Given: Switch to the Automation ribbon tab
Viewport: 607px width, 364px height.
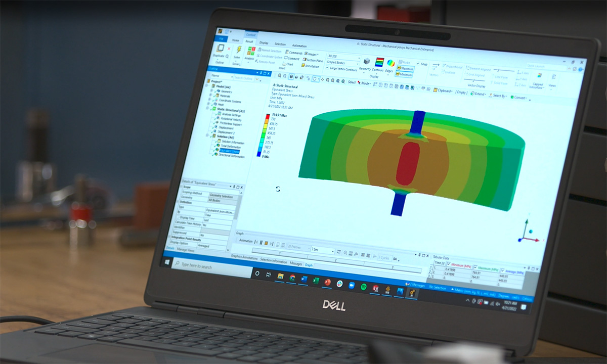Looking at the screenshot, I should point(299,45).
